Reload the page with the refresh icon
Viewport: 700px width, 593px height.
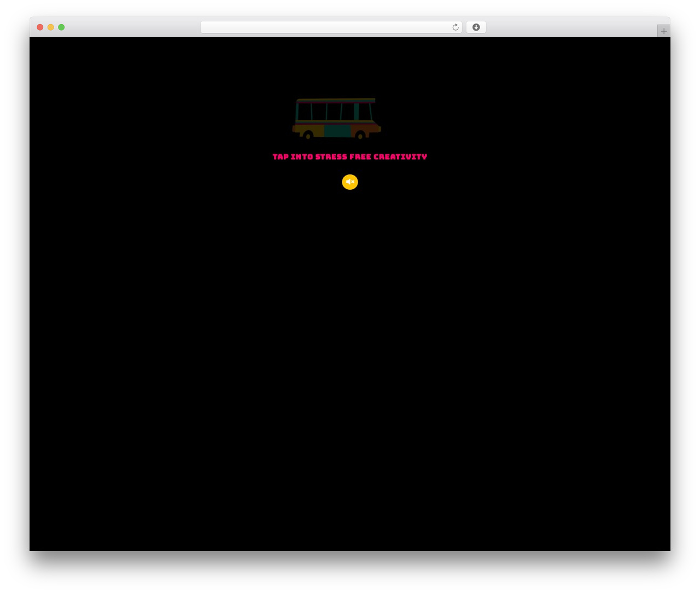click(x=456, y=27)
